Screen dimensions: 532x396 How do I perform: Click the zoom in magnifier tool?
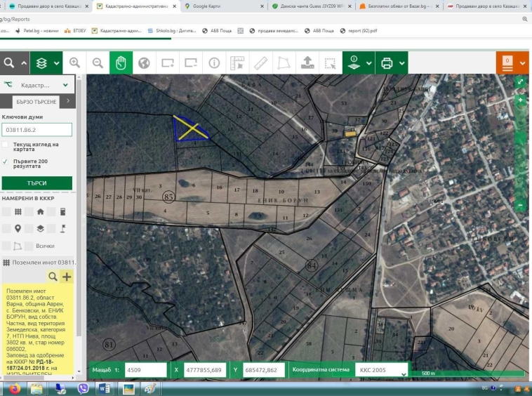pyautogui.click(x=74, y=62)
